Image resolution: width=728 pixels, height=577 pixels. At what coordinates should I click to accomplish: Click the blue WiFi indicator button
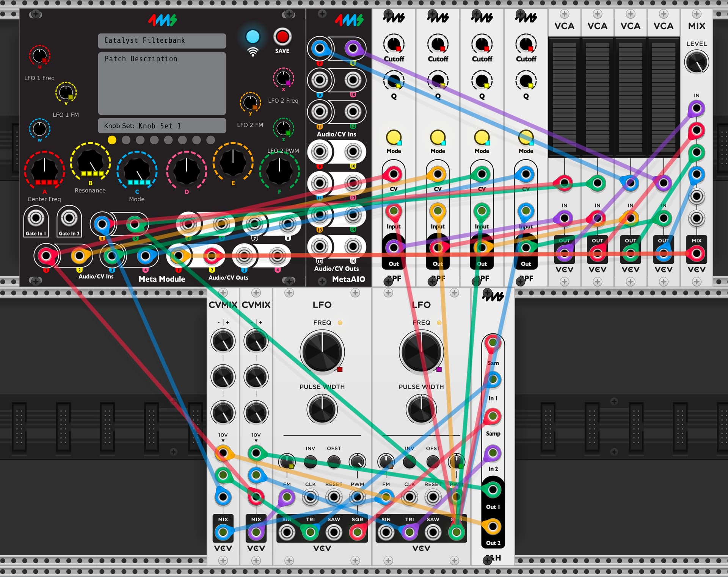253,37
